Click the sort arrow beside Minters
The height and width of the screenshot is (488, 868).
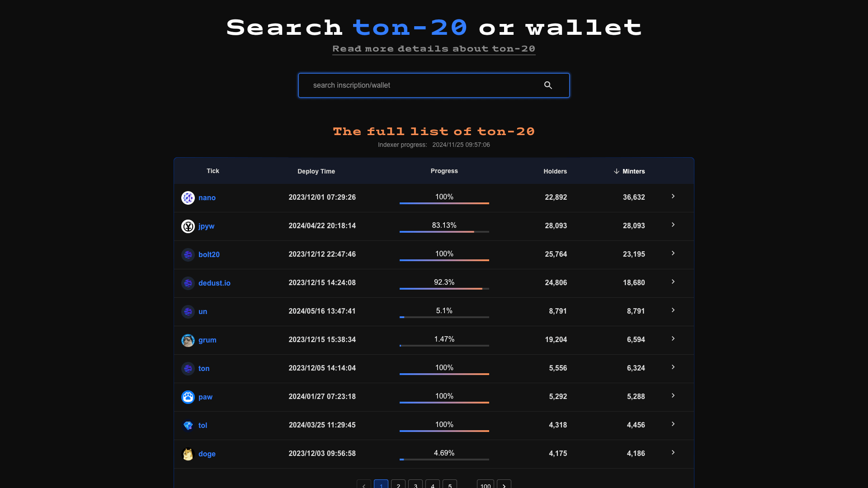(x=616, y=171)
